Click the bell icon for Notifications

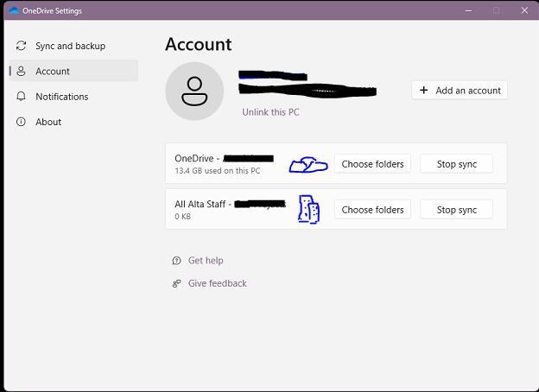[22, 97]
